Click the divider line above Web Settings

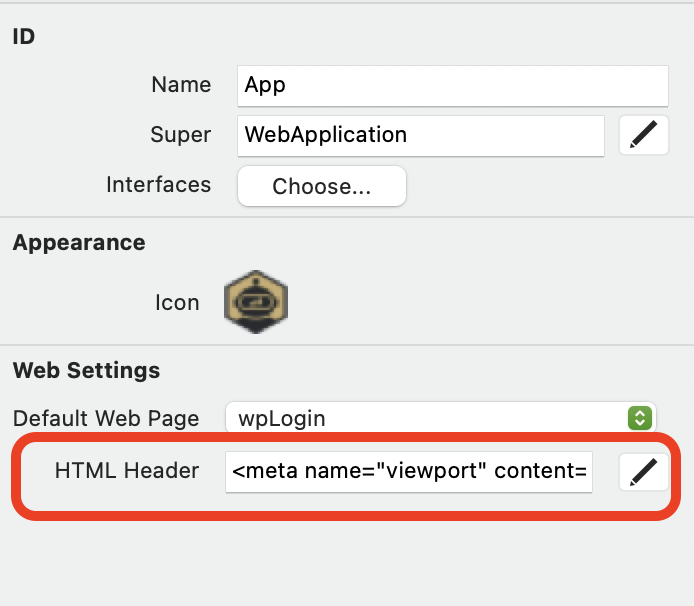click(x=347, y=345)
